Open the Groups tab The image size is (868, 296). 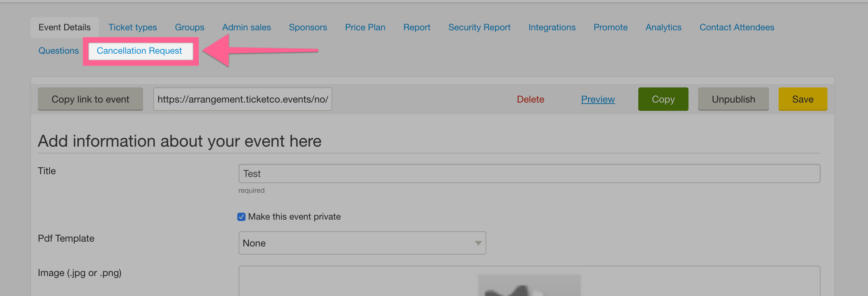pyautogui.click(x=189, y=27)
